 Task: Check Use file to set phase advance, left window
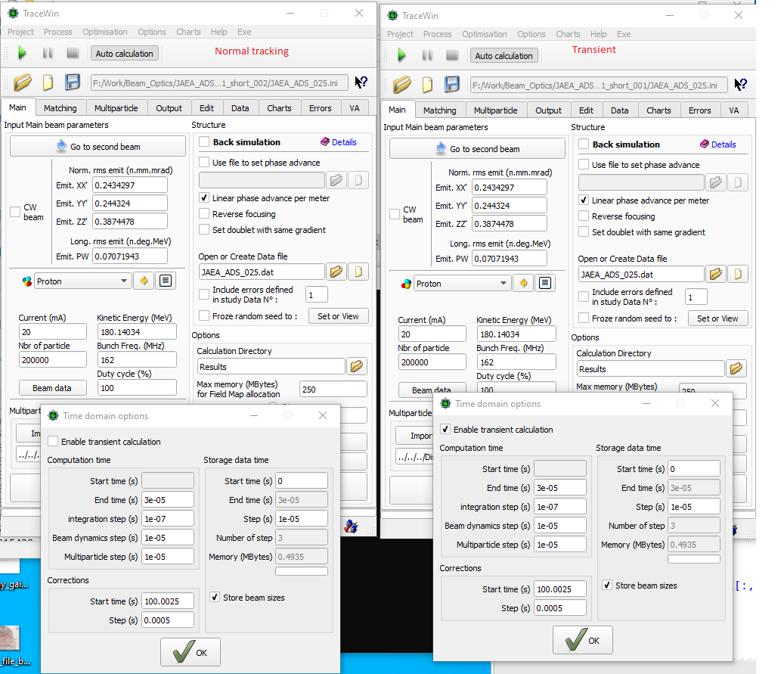pos(204,162)
